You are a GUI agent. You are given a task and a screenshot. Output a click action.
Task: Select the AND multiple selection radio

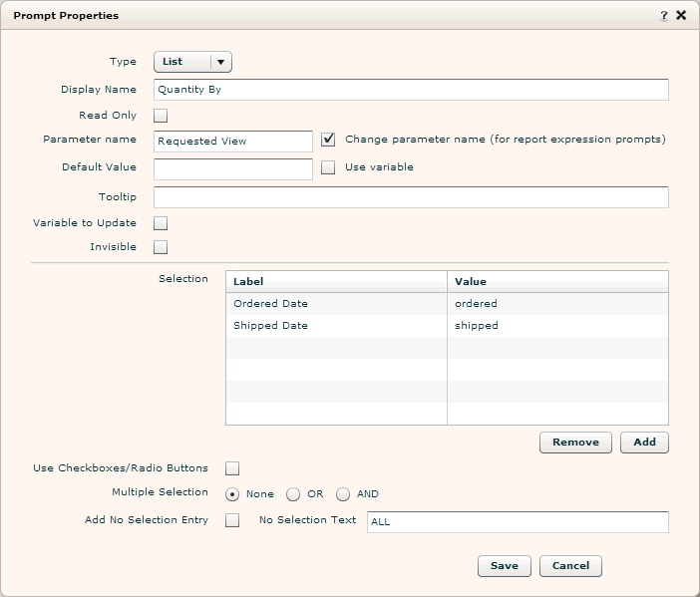(x=343, y=494)
